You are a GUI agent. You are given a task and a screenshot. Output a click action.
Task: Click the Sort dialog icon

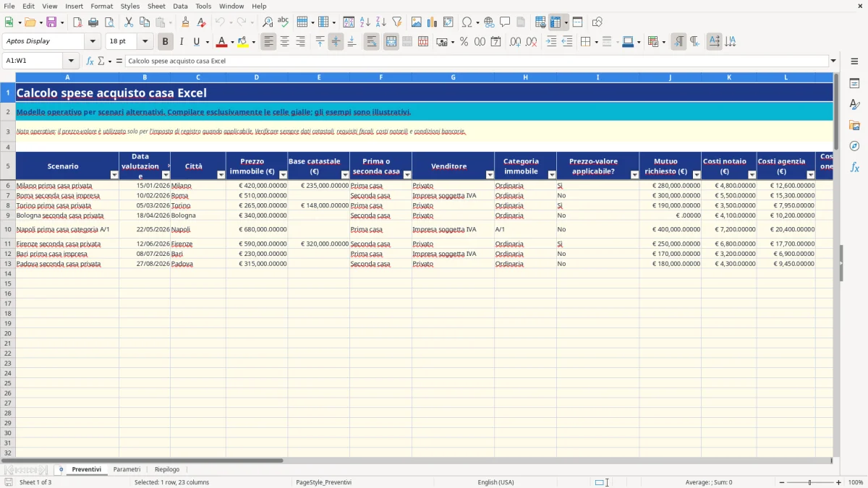349,22
